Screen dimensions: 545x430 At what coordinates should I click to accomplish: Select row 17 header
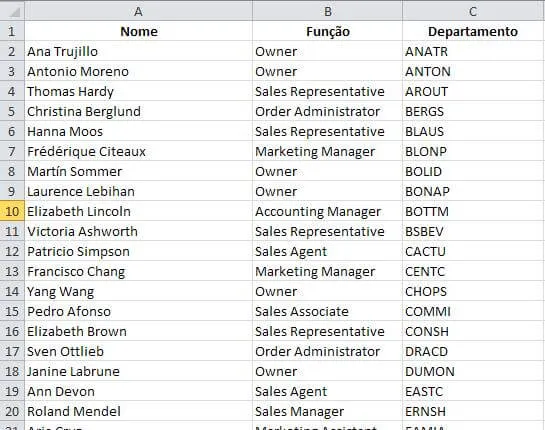pyautogui.click(x=12, y=351)
